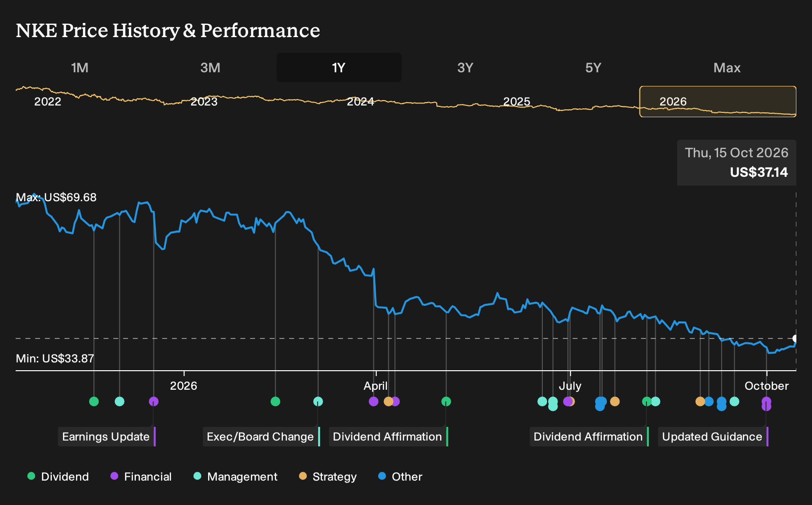Image resolution: width=812 pixels, height=505 pixels.
Task: Click the 'July' axis label
Action: [x=570, y=386]
